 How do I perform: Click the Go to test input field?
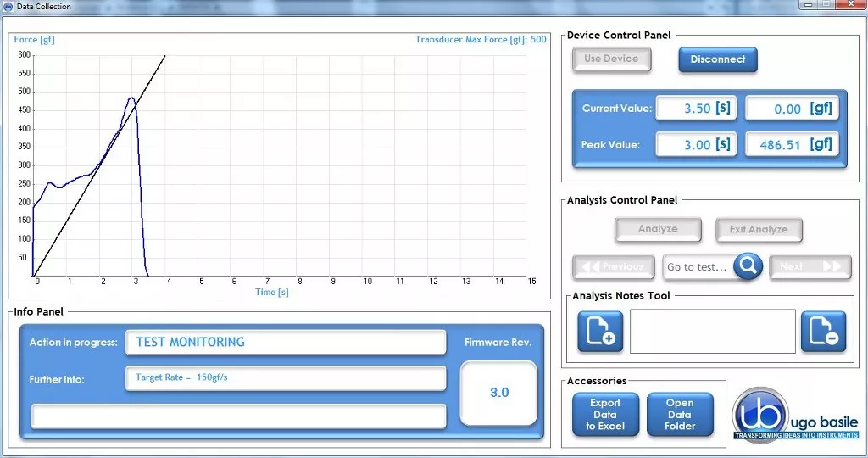698,267
